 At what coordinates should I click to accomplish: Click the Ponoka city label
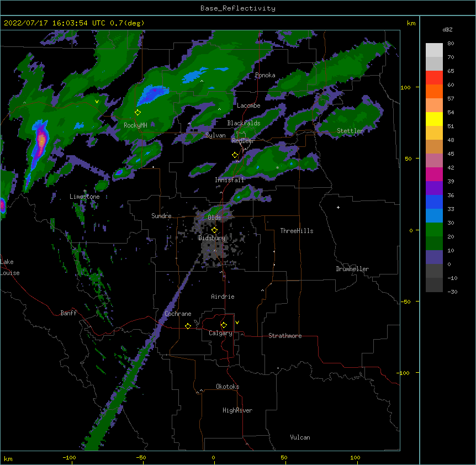coord(265,75)
